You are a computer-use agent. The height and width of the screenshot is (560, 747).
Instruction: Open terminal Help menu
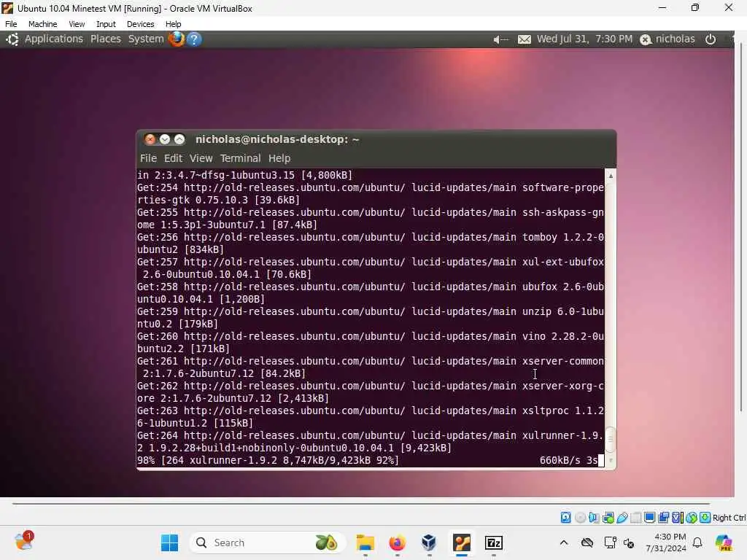(x=279, y=158)
